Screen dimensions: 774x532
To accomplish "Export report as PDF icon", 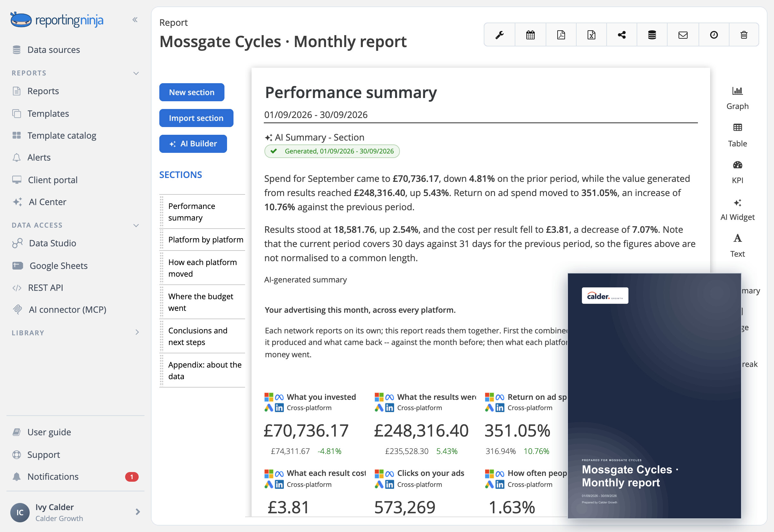I will pyautogui.click(x=561, y=35).
